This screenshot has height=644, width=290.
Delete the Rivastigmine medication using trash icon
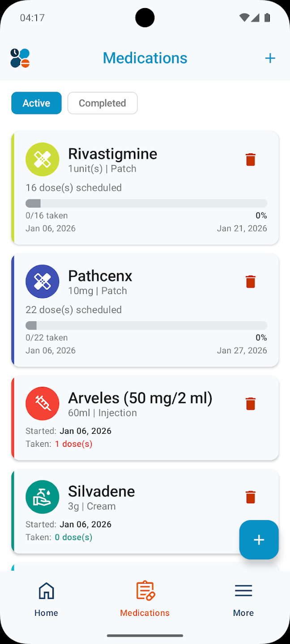point(250,159)
